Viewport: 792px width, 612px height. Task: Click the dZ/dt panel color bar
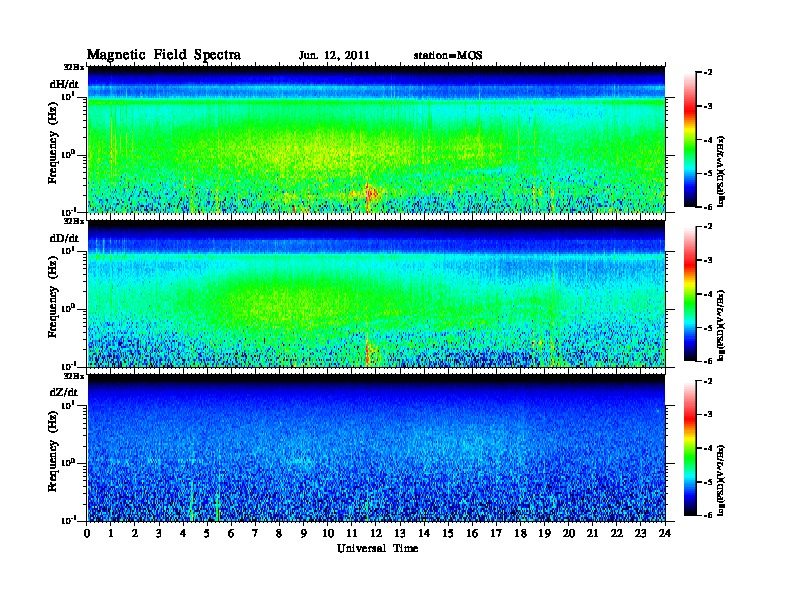(x=690, y=448)
